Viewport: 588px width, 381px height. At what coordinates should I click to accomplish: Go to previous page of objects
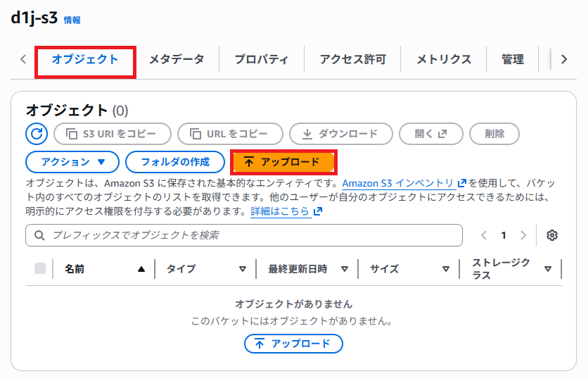(483, 235)
